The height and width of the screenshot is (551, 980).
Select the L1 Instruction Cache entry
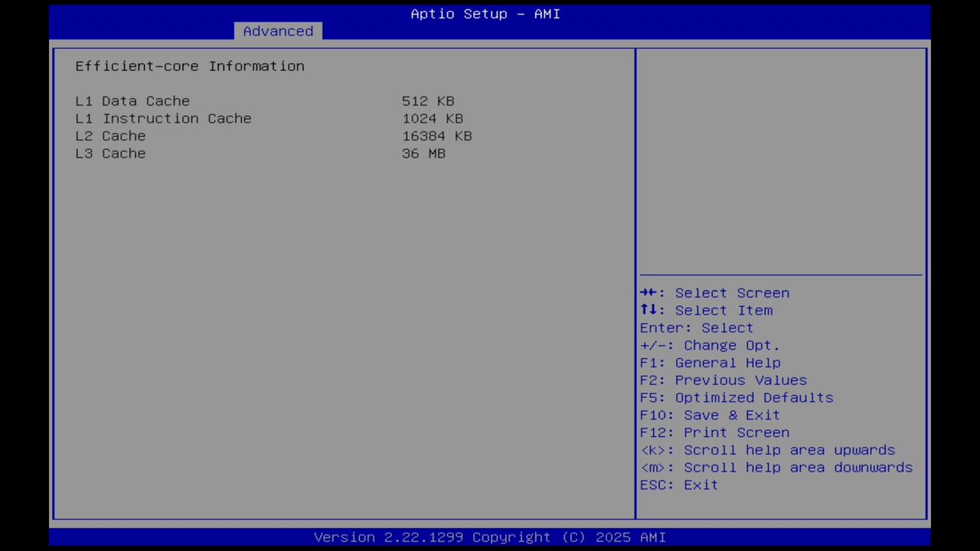[163, 118]
